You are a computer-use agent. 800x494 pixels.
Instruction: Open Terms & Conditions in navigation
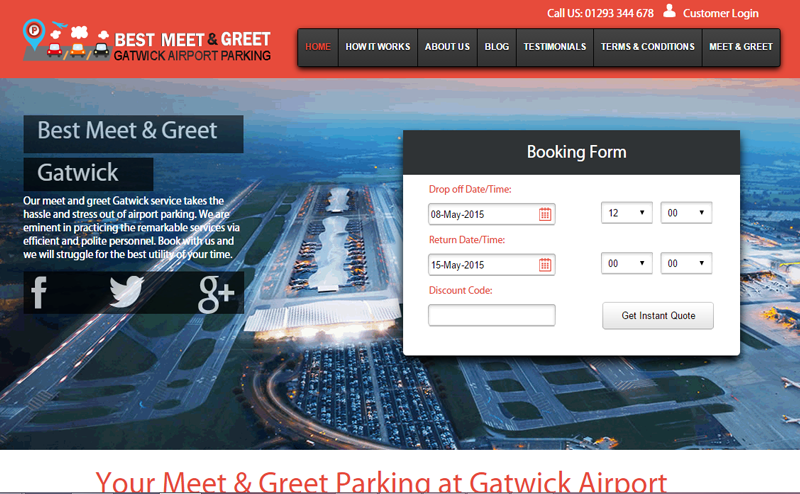[x=647, y=47]
